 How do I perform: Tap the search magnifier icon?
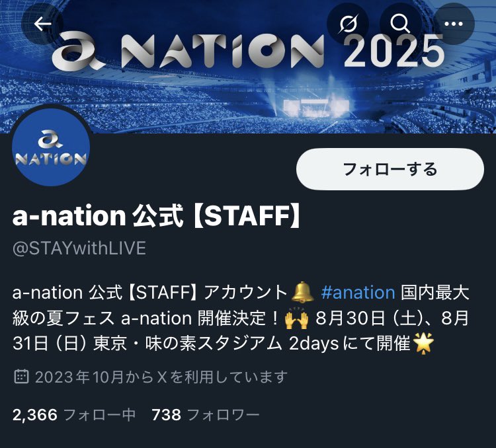[x=400, y=24]
